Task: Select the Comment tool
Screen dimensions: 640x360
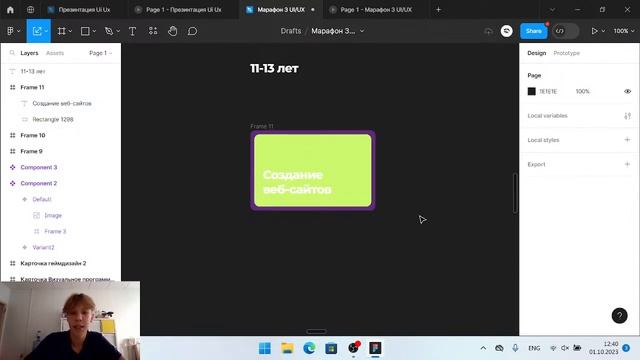Action: tap(192, 31)
